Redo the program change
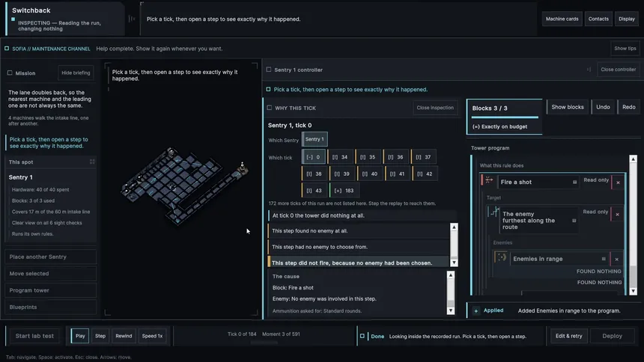 (x=628, y=107)
